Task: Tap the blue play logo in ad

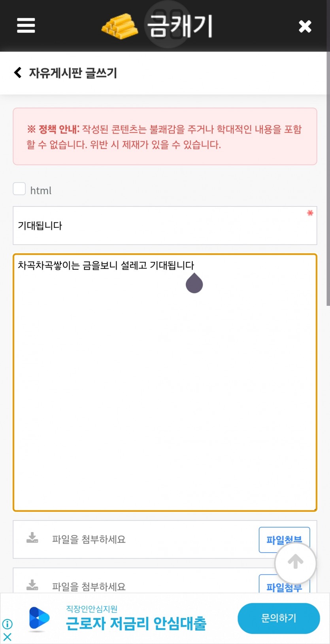Action: [39, 618]
